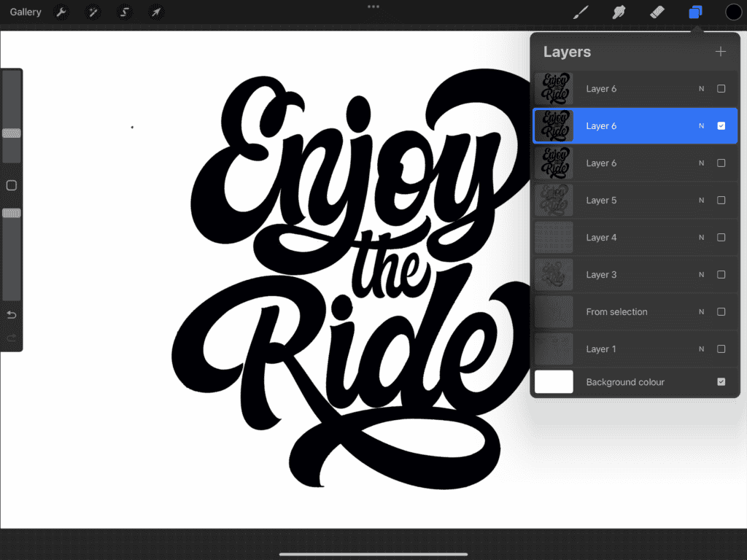Open the N blend mode on selected Layer 6

click(x=701, y=125)
